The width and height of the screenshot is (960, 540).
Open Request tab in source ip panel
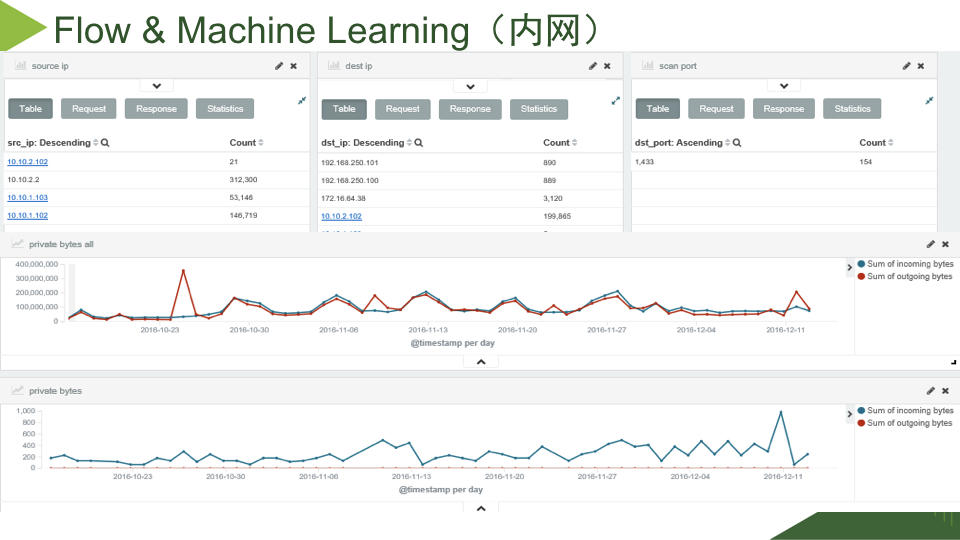(x=89, y=108)
